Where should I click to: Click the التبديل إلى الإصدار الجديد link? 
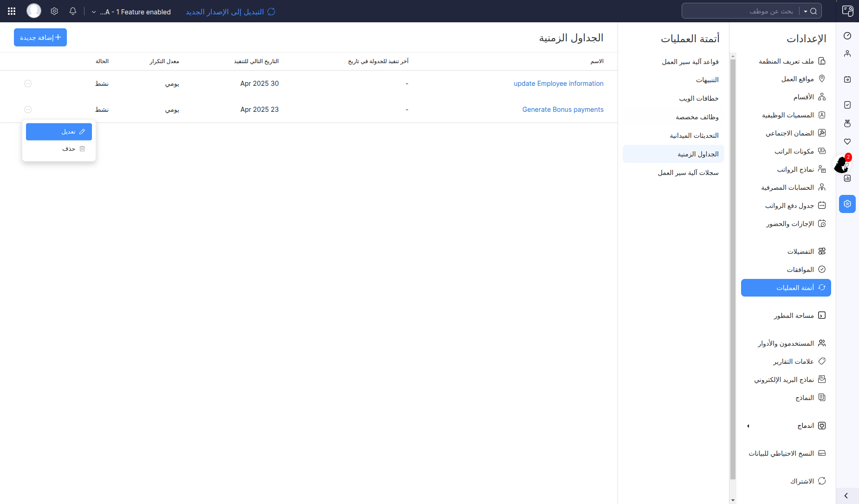pyautogui.click(x=230, y=12)
